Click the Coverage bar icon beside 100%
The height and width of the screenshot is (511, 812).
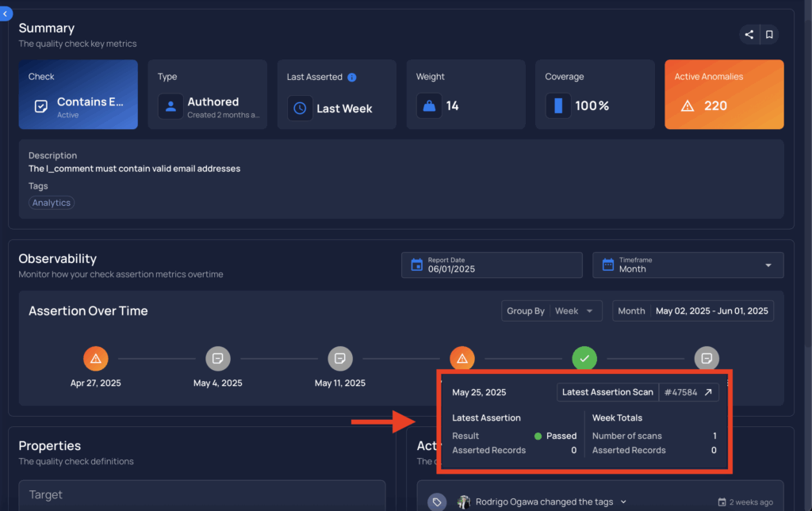pyautogui.click(x=557, y=105)
